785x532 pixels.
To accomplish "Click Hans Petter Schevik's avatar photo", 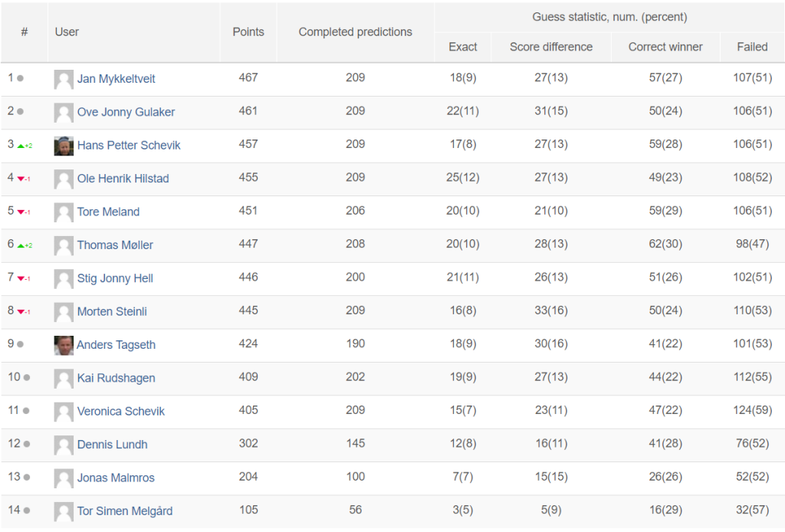I will click(64, 146).
